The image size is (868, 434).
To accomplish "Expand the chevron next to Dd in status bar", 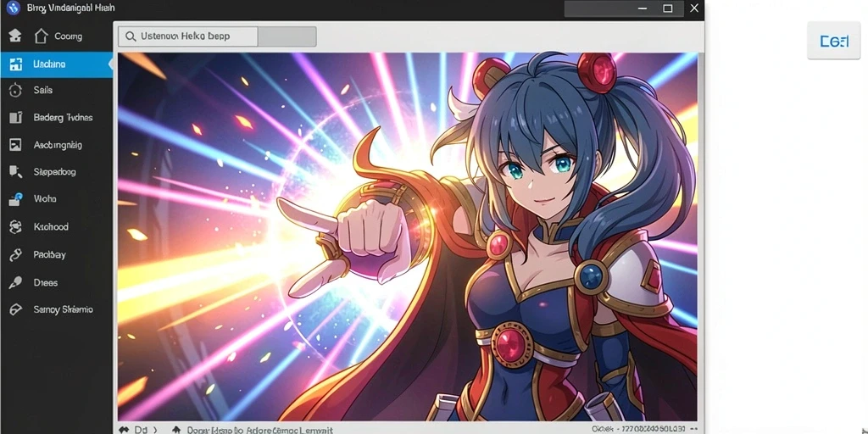I will (155, 430).
